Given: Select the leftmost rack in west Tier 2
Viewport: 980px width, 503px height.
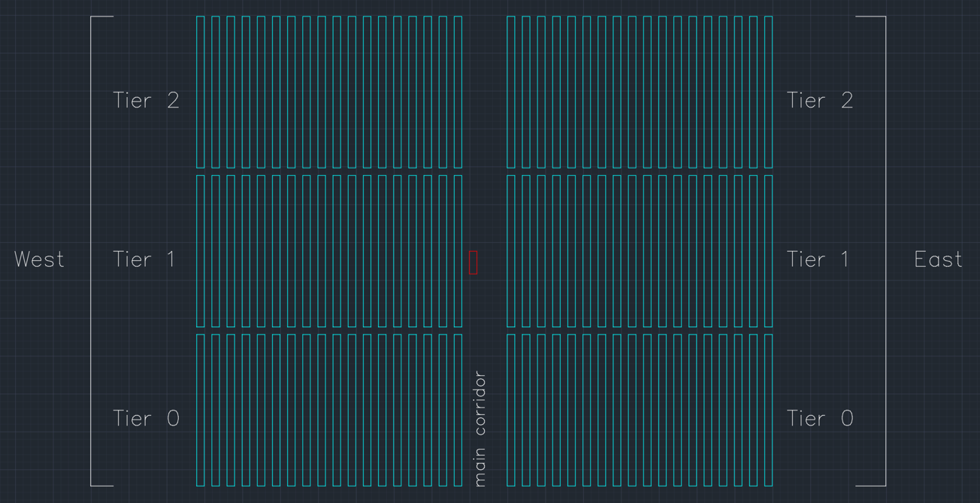Looking at the screenshot, I should tap(201, 90).
